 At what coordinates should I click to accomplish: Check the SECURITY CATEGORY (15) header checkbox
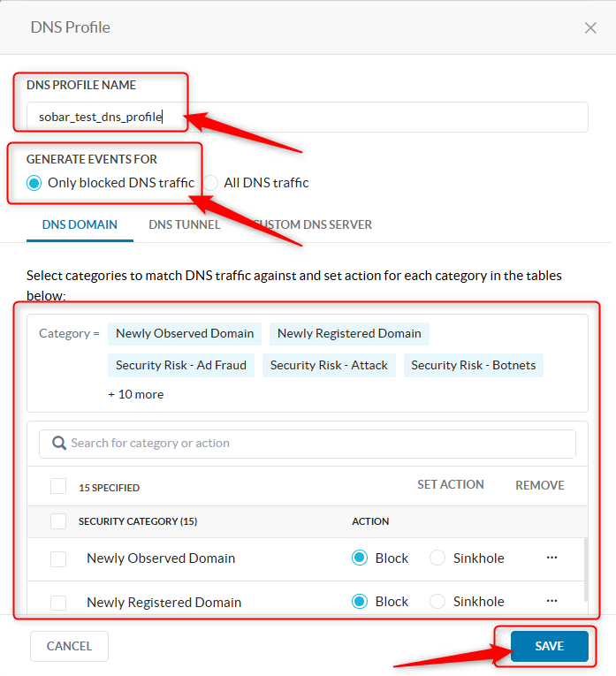[58, 521]
